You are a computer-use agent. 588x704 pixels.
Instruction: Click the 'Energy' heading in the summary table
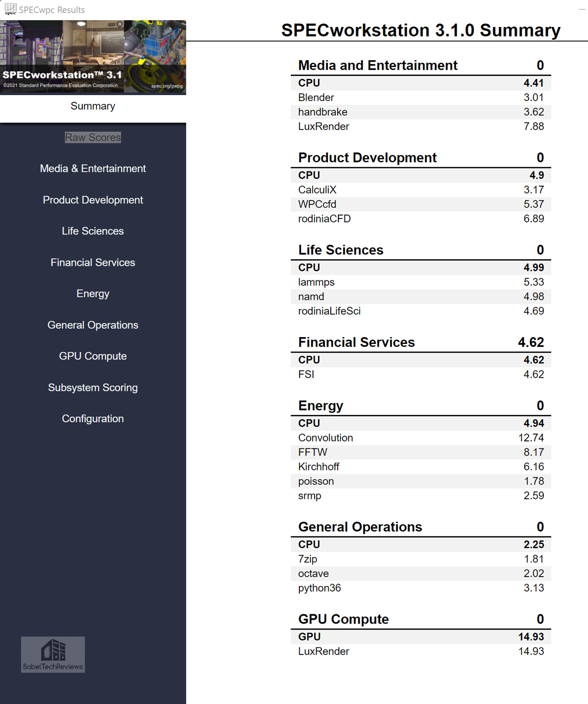pos(321,406)
